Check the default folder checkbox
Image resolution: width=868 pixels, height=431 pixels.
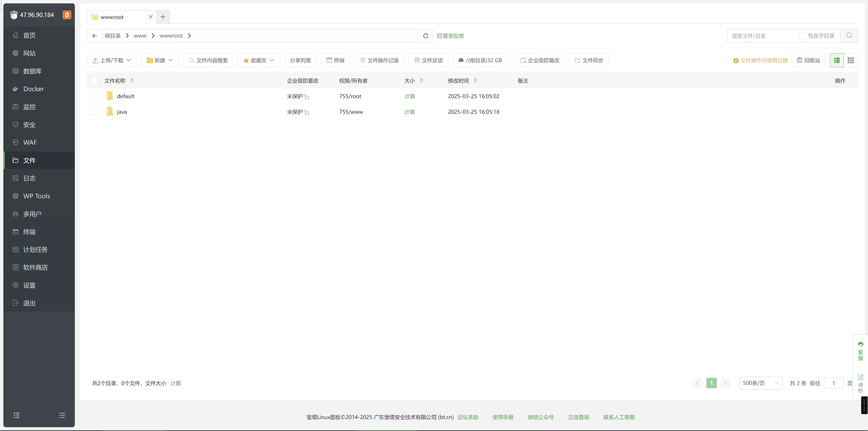pyautogui.click(x=95, y=96)
